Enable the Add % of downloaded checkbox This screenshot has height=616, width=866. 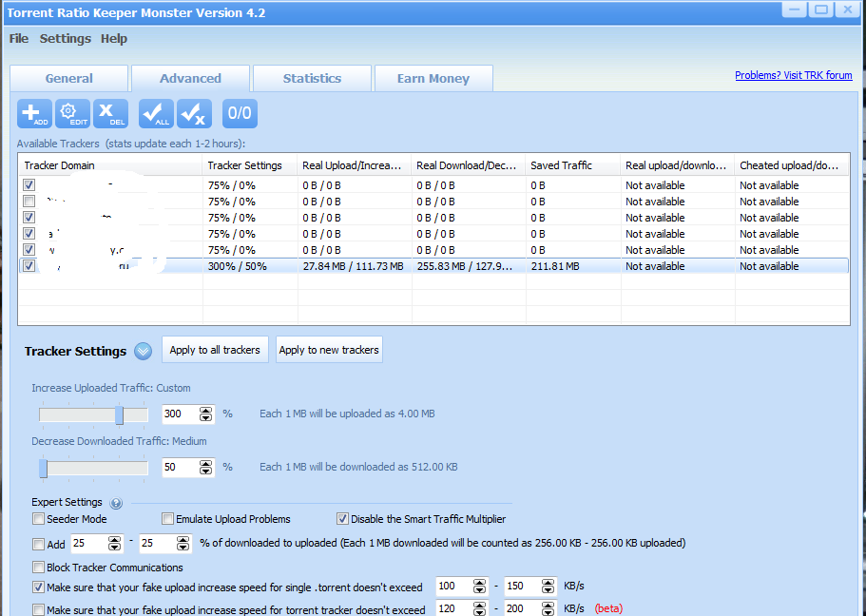(x=39, y=544)
